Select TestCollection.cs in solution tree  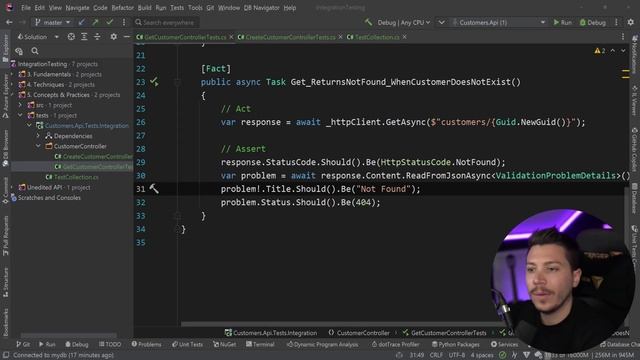tap(72, 177)
